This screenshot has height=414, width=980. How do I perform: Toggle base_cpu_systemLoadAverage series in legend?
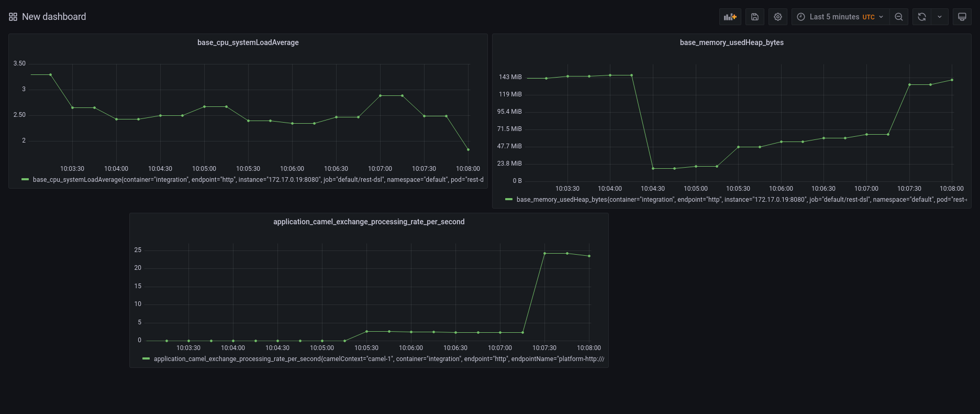[258, 180]
